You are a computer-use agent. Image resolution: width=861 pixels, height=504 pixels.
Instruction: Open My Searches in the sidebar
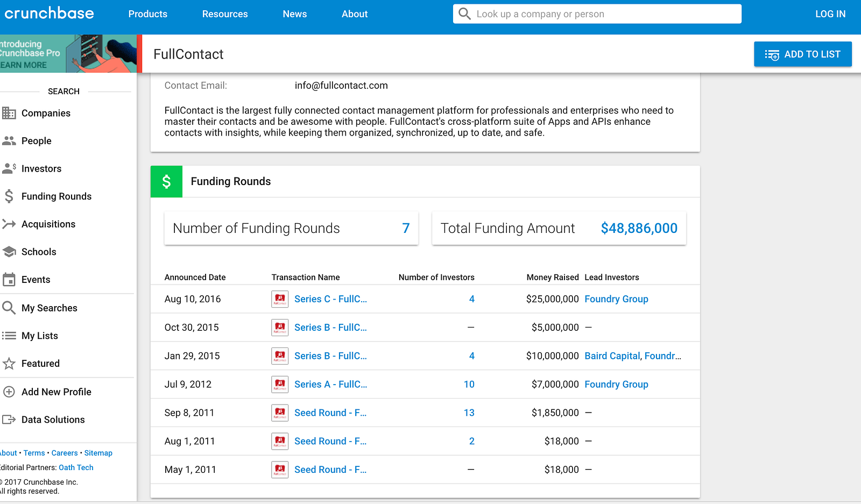(50, 308)
